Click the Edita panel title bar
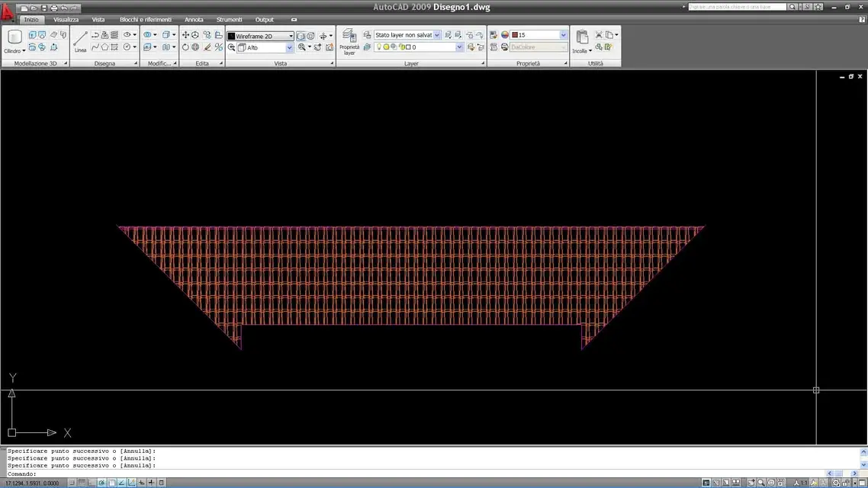This screenshot has height=488, width=868. click(x=202, y=63)
